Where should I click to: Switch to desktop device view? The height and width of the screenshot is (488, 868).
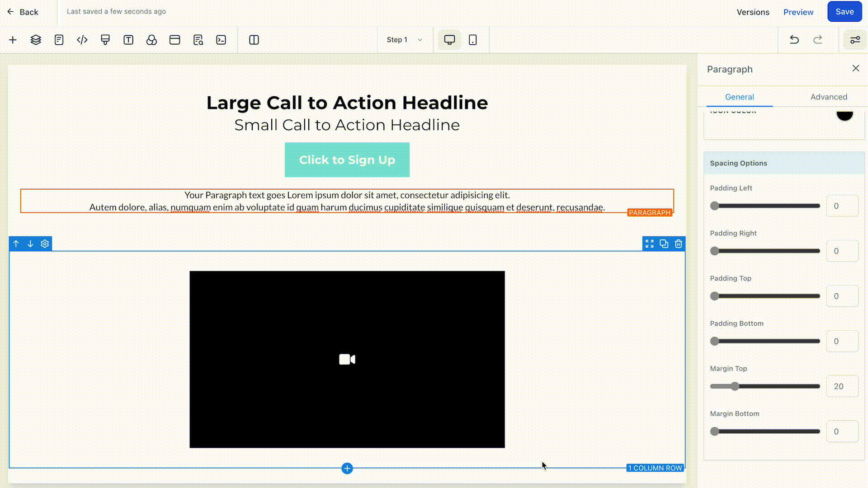coord(449,40)
